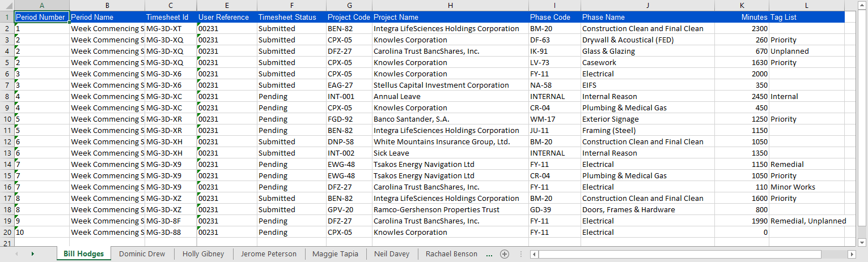Image resolution: width=868 pixels, height=262 pixels.
Task: Select the Glass & Glazing phase cell
Action: [x=647, y=51]
